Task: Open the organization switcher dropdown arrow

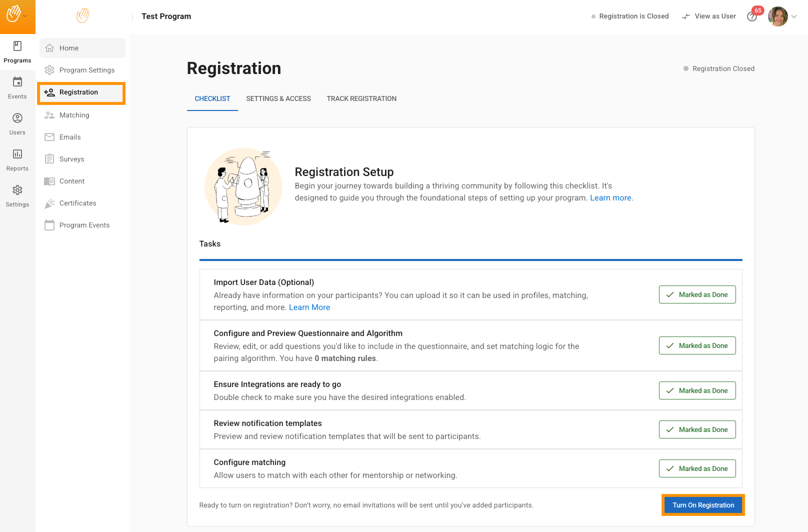Action: [x=25, y=16]
